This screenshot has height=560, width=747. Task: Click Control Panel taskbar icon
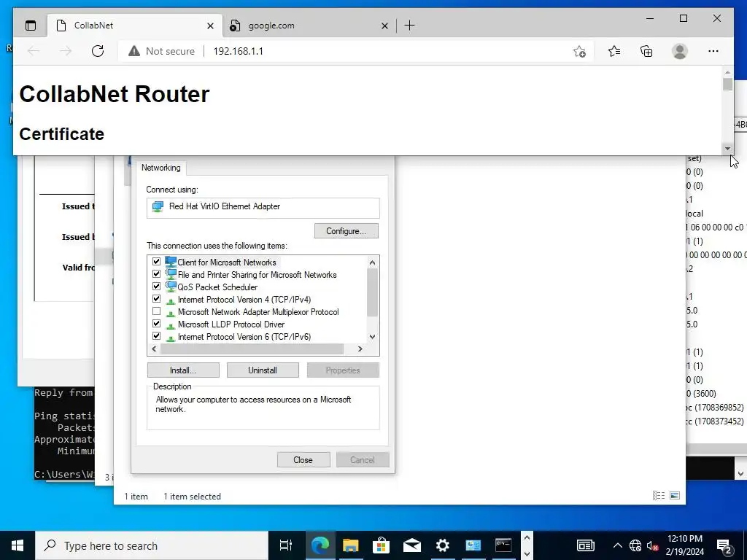coord(473,545)
